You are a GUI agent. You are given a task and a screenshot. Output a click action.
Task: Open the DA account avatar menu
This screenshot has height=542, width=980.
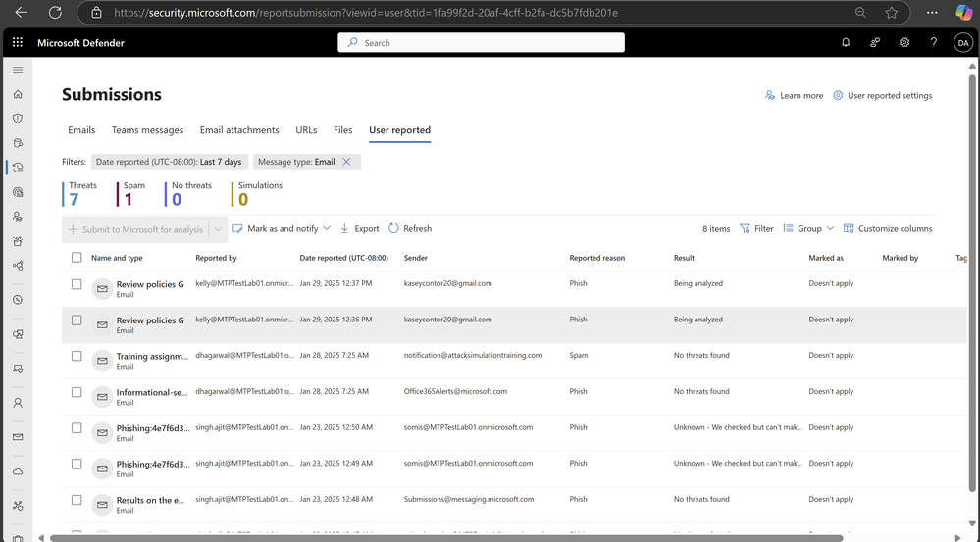tap(963, 42)
